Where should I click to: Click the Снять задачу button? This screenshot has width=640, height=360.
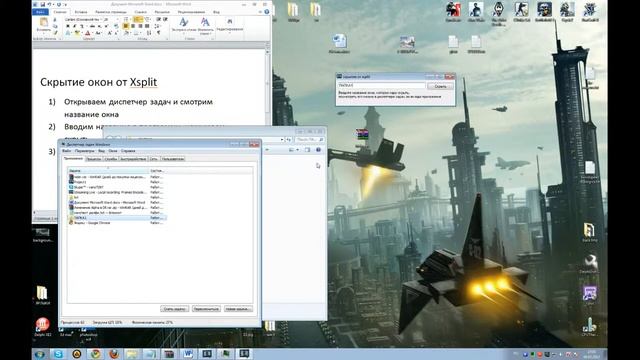point(174,309)
